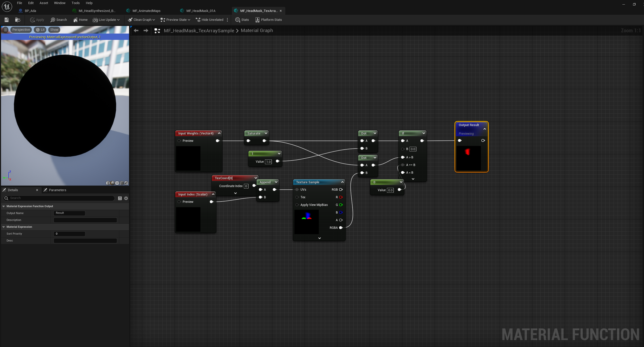Collapse the Texture Sample node
The height and width of the screenshot is (347, 644).
(x=342, y=182)
